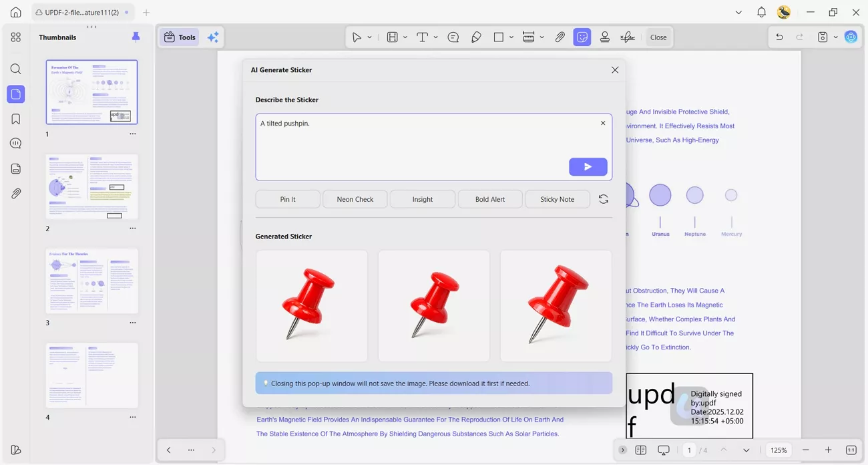868x465 pixels.
Task: Click the Pin It prompt suggestion
Action: (288, 199)
